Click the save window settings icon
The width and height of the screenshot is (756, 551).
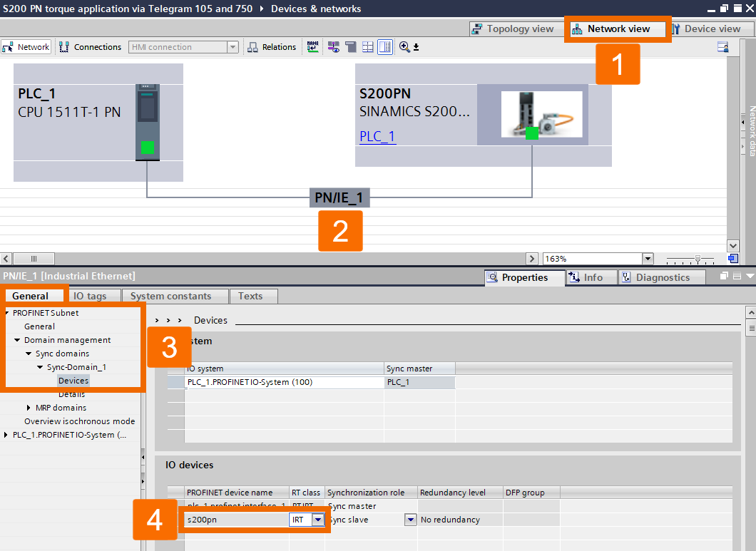click(x=722, y=47)
